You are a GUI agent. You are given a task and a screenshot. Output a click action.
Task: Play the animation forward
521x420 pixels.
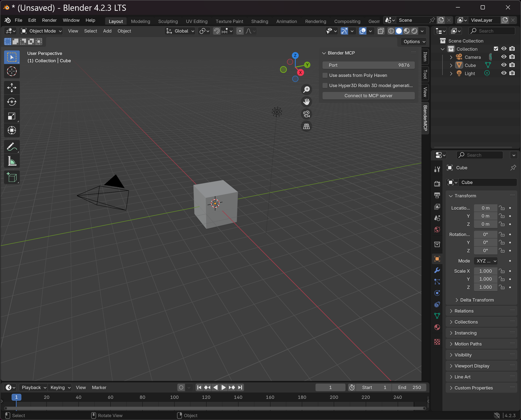[x=223, y=387]
